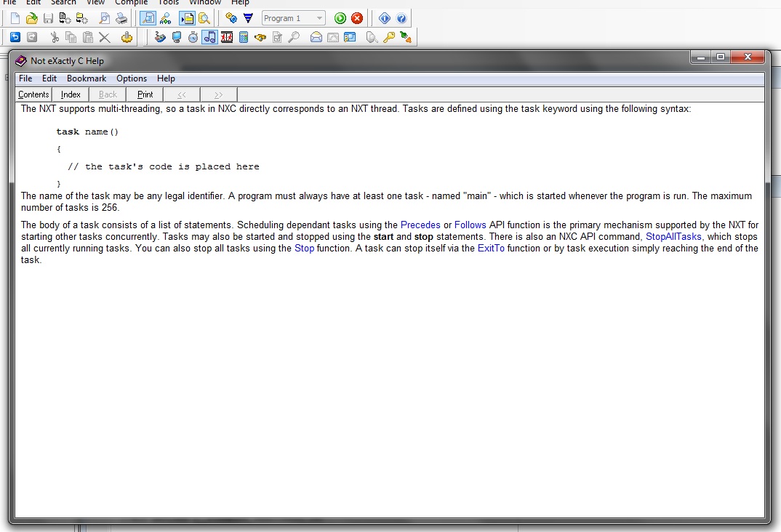Screen dimensions: 781x532
Task: Run the program with the green button
Action: (340, 18)
